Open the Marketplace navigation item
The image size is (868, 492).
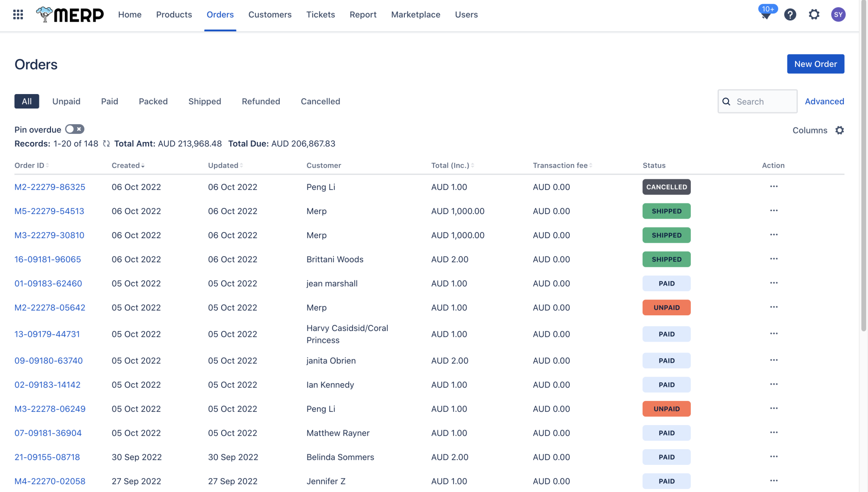(415, 15)
